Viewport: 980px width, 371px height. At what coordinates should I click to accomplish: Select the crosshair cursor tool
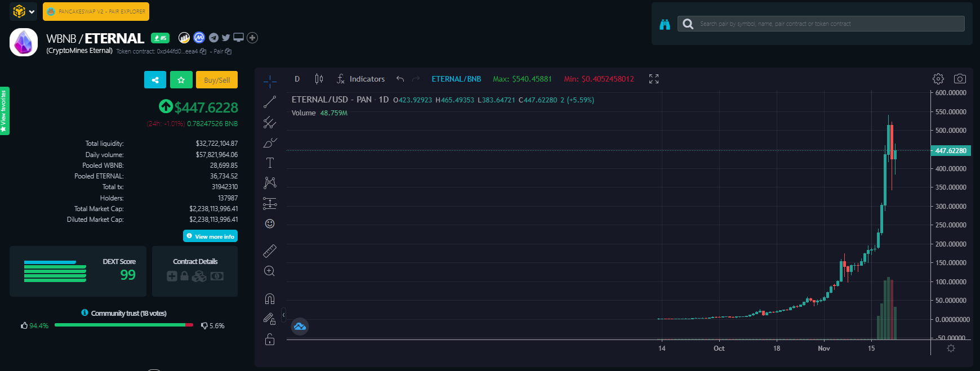270,82
